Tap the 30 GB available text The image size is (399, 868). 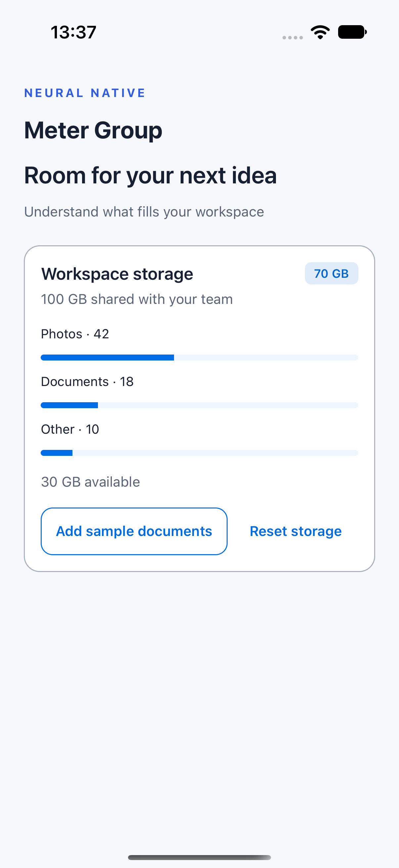(x=90, y=482)
